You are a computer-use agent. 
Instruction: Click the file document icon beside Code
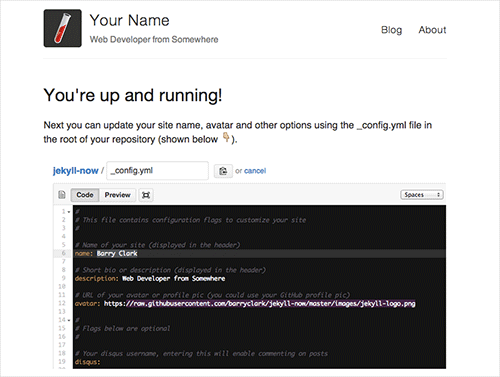pos(62,195)
